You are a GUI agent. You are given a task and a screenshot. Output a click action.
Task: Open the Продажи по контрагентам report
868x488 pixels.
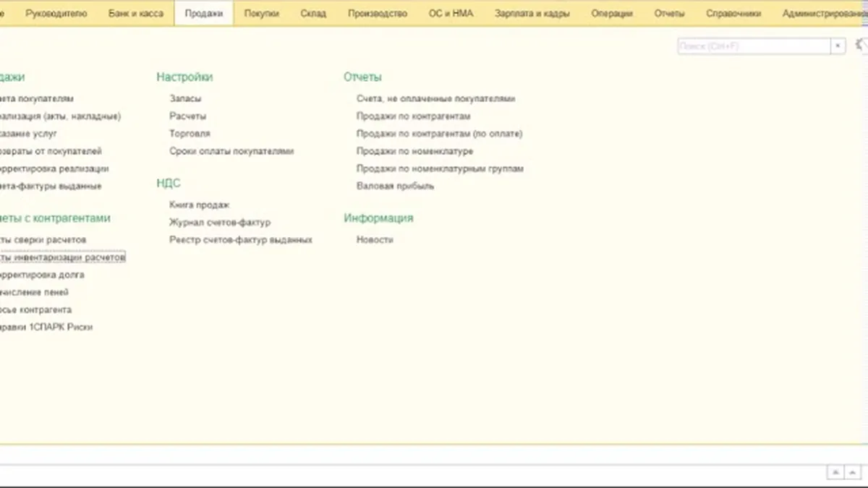(414, 116)
